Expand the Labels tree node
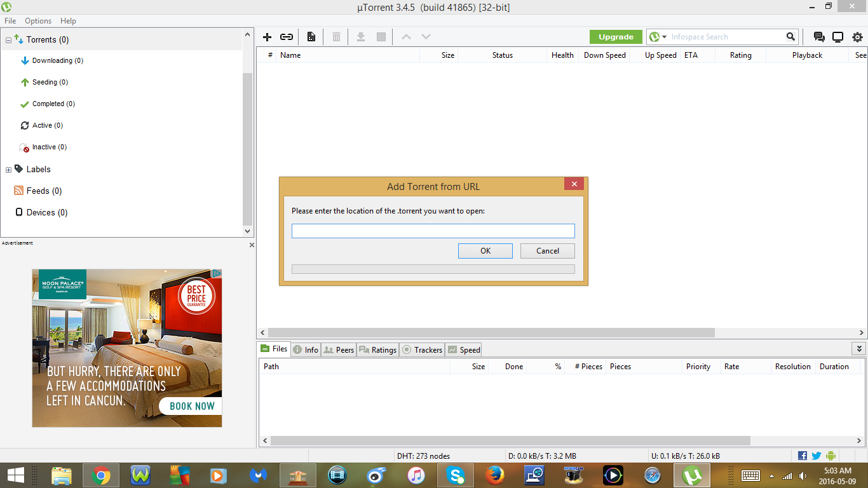The height and width of the screenshot is (488, 868). click(8, 170)
